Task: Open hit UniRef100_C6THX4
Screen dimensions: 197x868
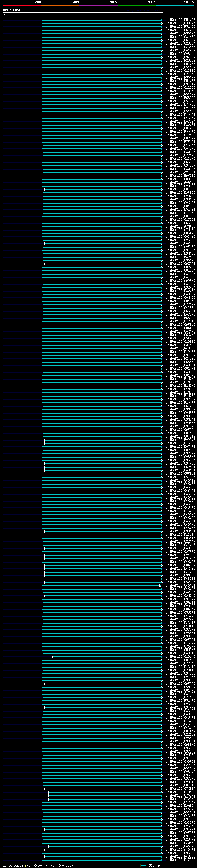Action: pos(180,40)
